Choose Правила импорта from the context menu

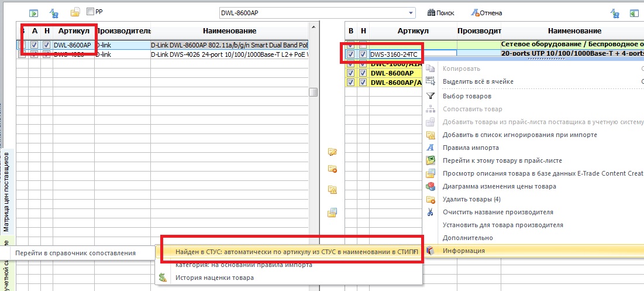pyautogui.click(x=533, y=148)
